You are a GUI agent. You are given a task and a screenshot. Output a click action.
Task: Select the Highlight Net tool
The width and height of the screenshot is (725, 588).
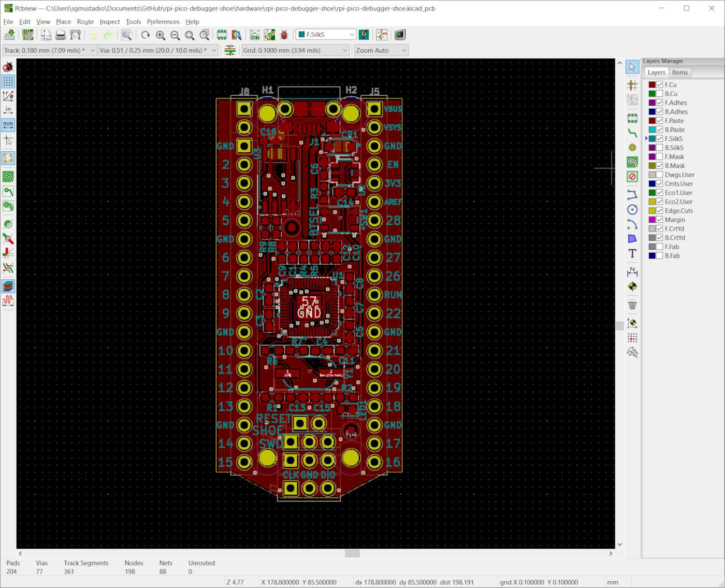coord(632,85)
